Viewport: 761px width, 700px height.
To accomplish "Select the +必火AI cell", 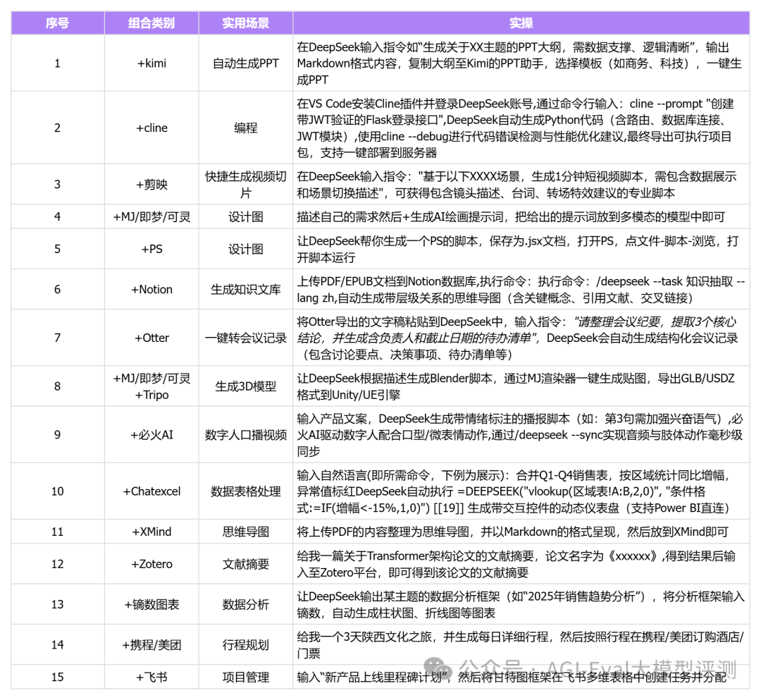I will pos(151,434).
